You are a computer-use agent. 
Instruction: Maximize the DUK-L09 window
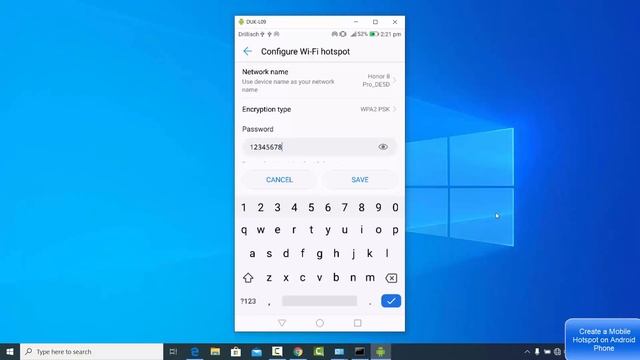[375, 22]
